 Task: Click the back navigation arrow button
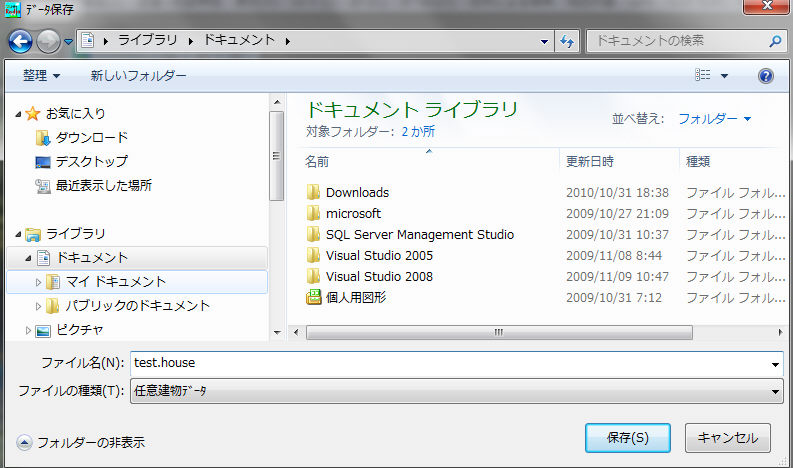pos(21,41)
